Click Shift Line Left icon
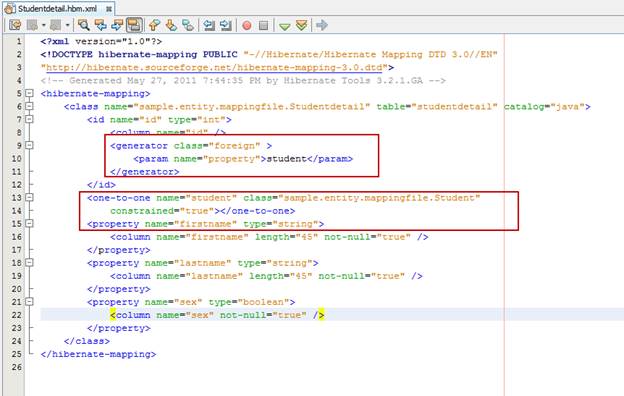The height and width of the screenshot is (396, 624). pos(209,25)
